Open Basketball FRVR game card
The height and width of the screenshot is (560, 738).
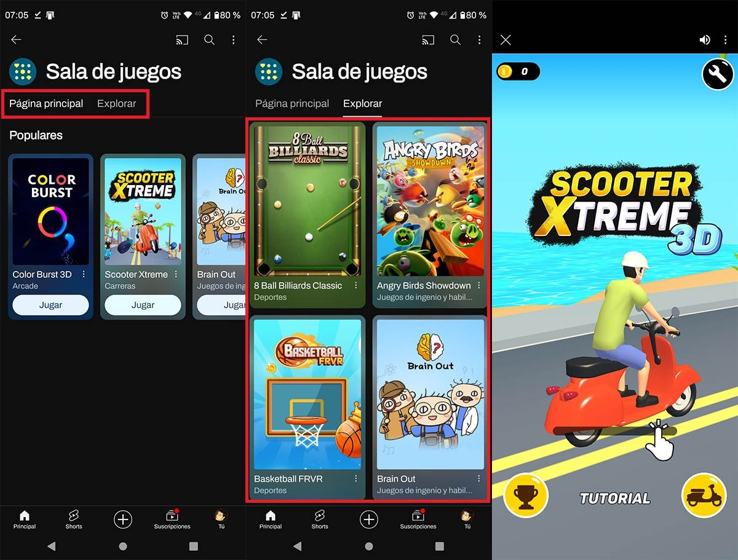click(307, 407)
